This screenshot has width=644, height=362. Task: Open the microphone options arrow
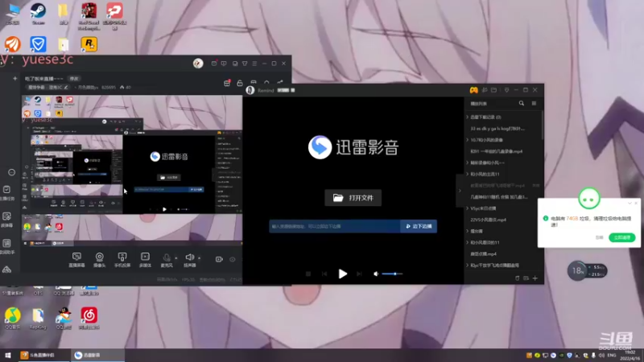click(x=176, y=257)
